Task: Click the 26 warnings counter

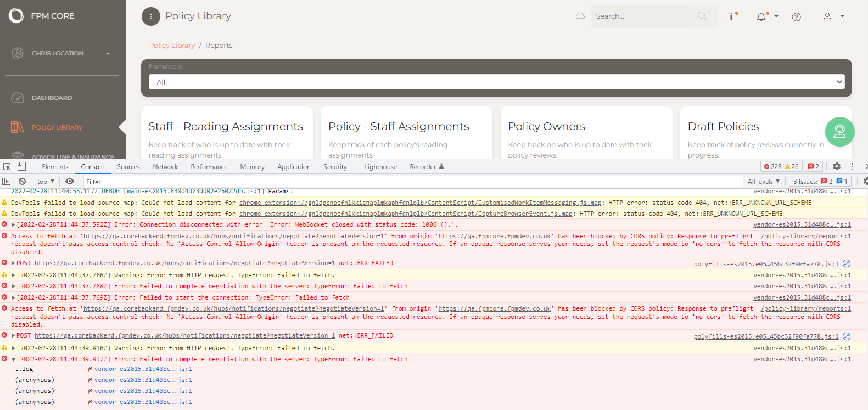Action: coord(792,166)
